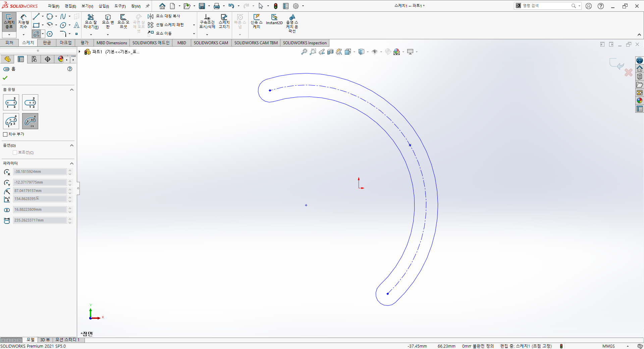Open View Orientation dropdown arrow
The height and width of the screenshot is (349, 644).
click(354, 52)
